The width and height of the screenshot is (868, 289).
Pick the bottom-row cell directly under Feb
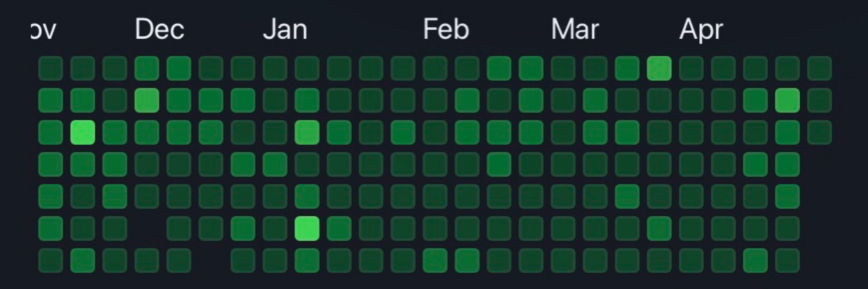coord(435,260)
